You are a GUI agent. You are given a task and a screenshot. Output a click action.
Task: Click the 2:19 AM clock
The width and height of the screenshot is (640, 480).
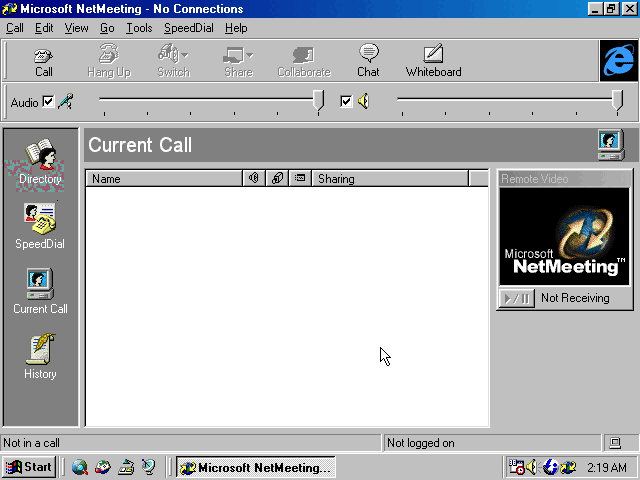point(607,467)
